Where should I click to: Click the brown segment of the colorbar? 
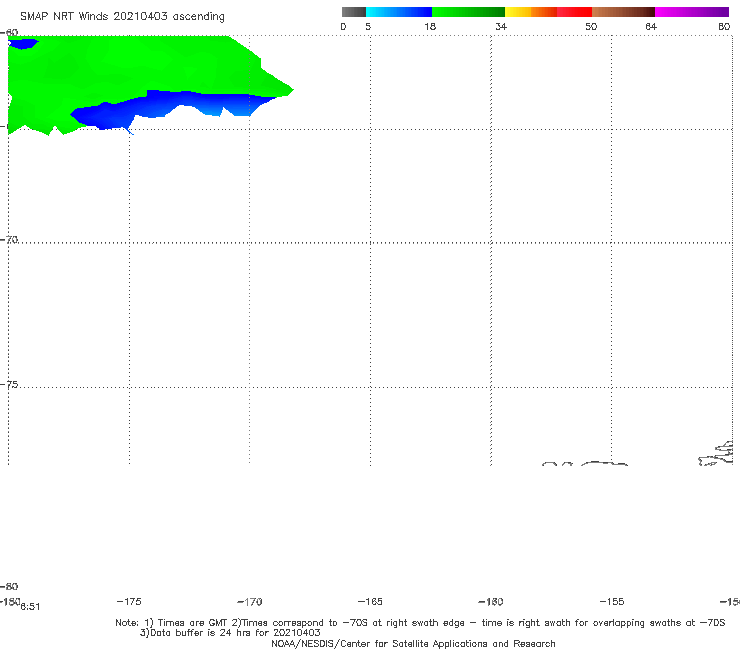(x=623, y=12)
